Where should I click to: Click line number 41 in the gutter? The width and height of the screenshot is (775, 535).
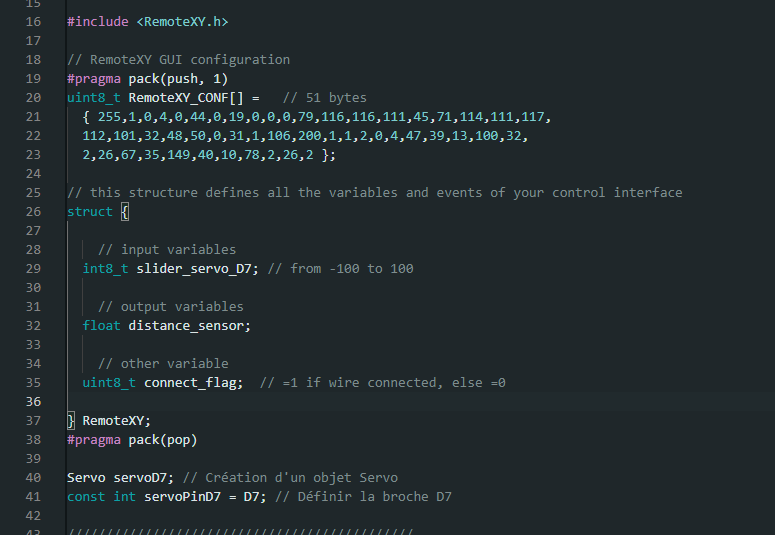(x=33, y=497)
